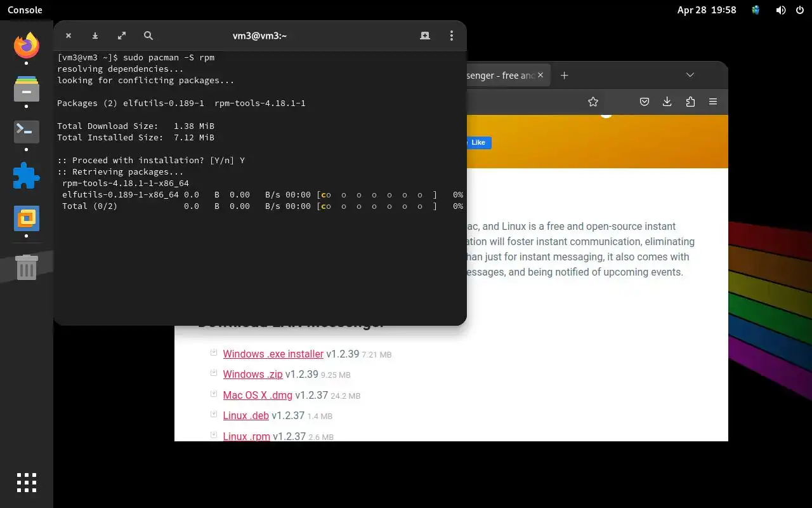Bookmark the page with Firefox star
Viewport: 812px width, 508px height.
pyautogui.click(x=593, y=102)
